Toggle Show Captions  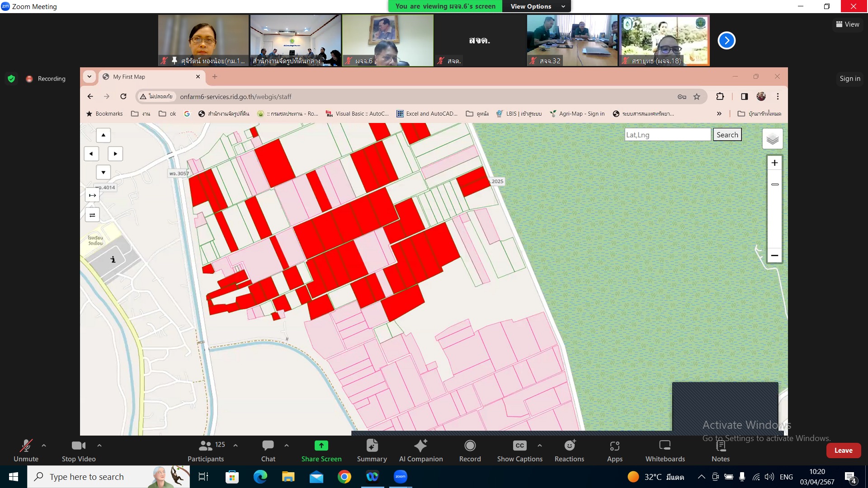coord(520,450)
